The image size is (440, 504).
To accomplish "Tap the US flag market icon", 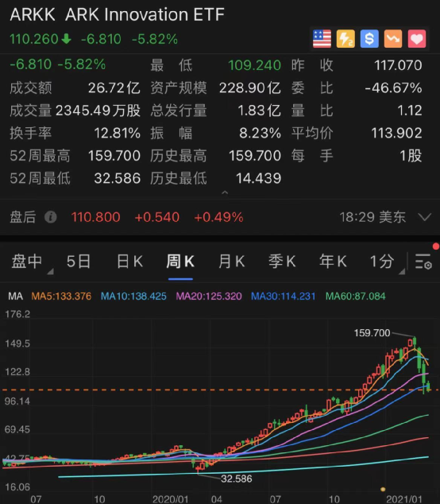I will click(322, 39).
